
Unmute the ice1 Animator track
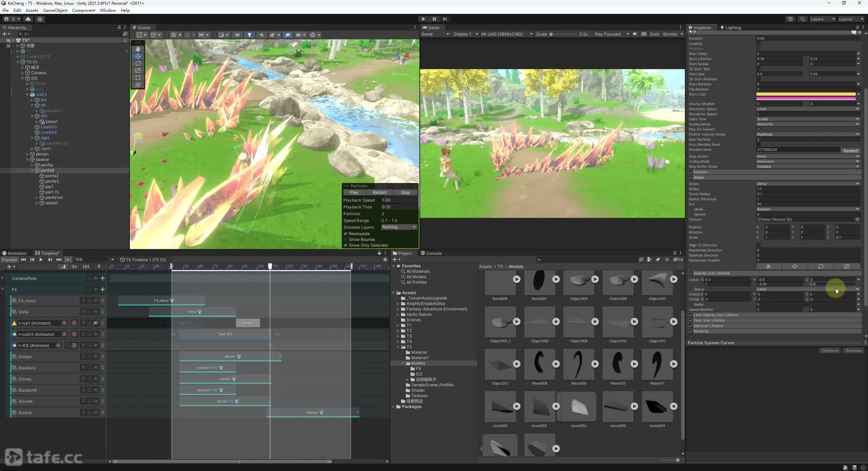pyautogui.click(x=95, y=323)
